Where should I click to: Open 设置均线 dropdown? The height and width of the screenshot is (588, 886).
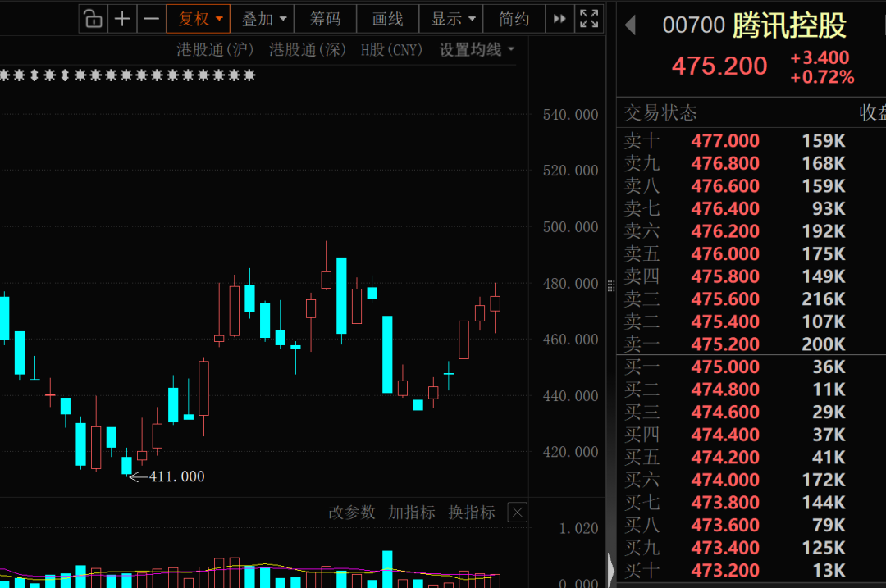pos(477,50)
